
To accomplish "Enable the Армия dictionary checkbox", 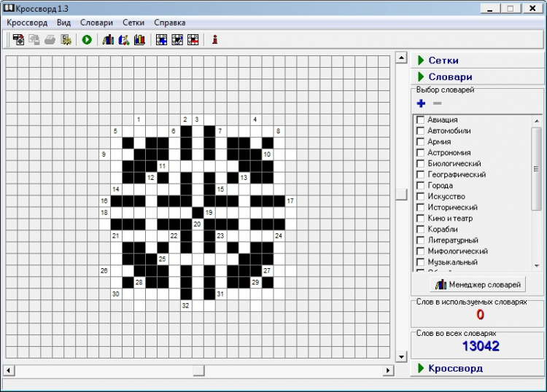I will (x=421, y=142).
